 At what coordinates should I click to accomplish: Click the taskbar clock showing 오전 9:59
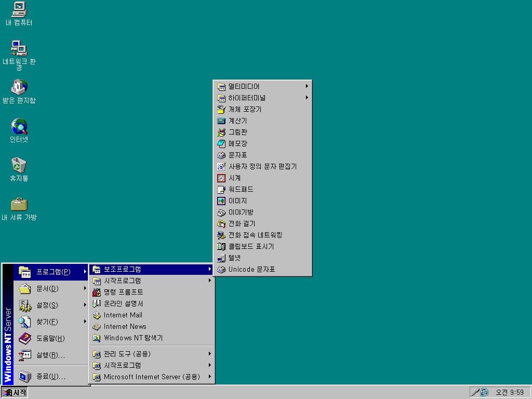(509, 393)
